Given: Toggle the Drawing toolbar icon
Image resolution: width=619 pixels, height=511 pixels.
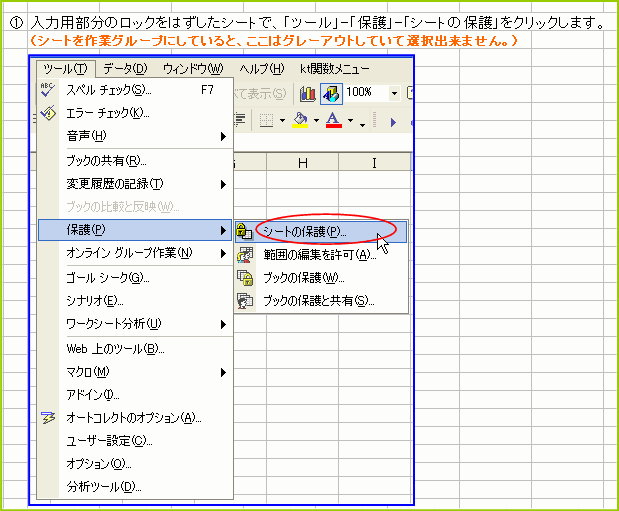Looking at the screenshot, I should coord(331,94).
